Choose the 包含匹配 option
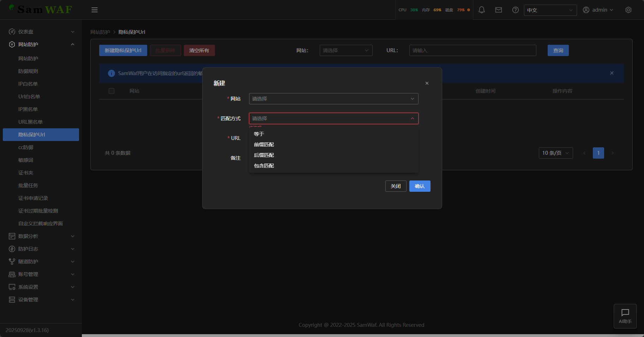Viewport: 644px width, 337px height. (264, 166)
